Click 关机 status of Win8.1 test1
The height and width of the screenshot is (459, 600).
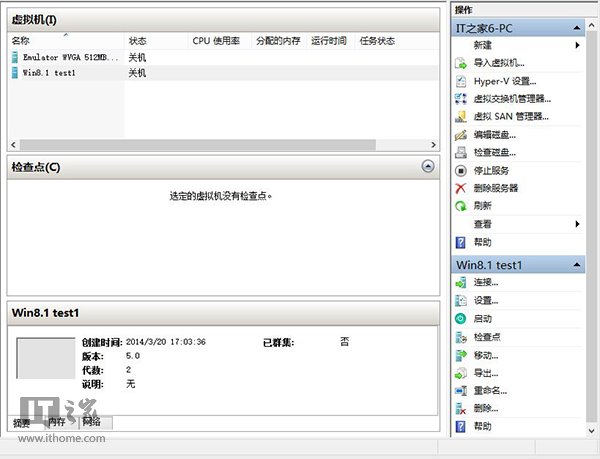click(x=137, y=73)
